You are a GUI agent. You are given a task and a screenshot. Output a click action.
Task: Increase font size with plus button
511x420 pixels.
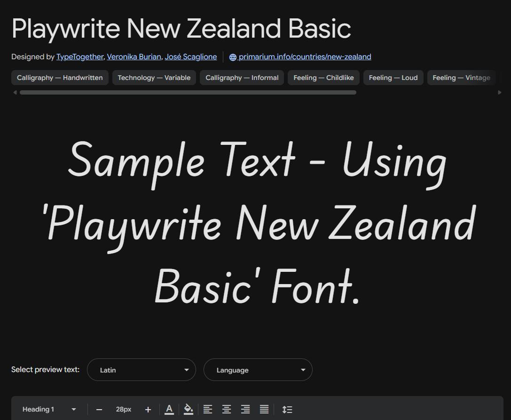(x=148, y=410)
